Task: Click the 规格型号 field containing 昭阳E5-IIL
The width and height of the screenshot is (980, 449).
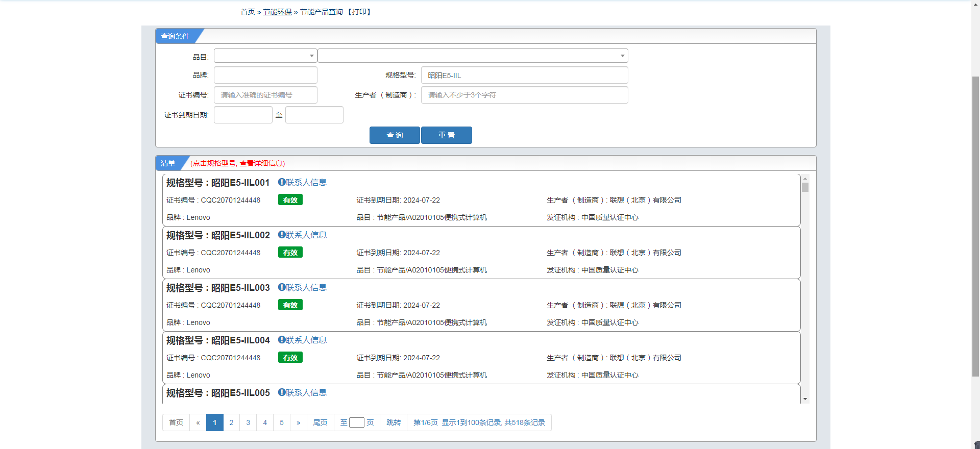Action: click(x=524, y=75)
